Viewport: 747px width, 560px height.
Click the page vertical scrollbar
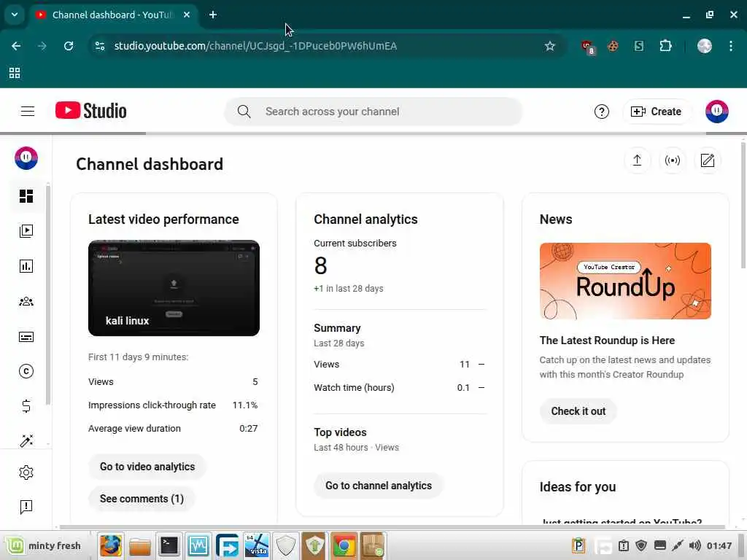pos(743,205)
